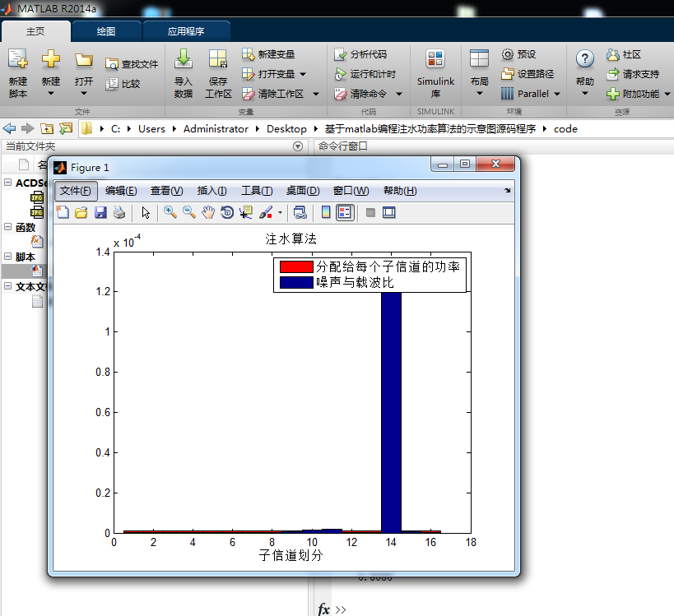674x616 pixels.
Task: Import data with 导入数据
Action: 184,73
